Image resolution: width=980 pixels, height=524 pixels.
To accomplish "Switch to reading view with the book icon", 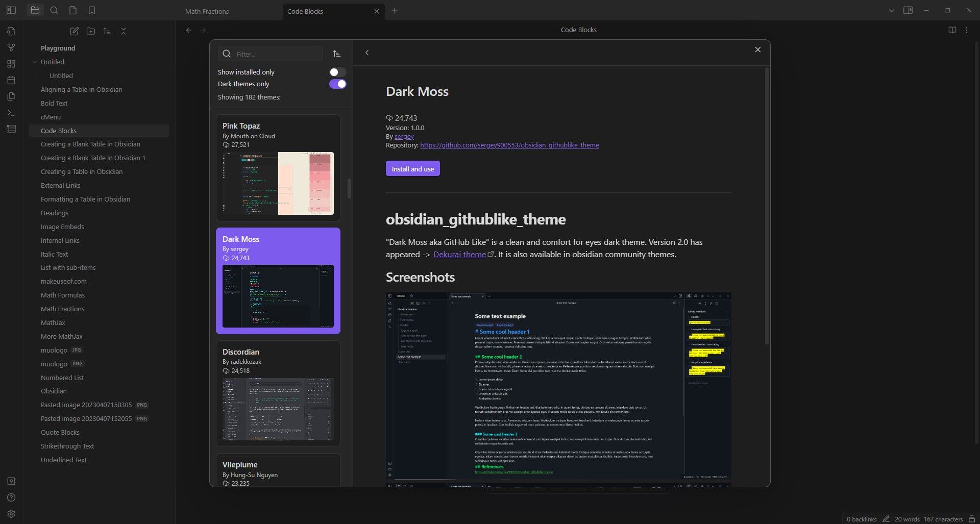I will [952, 30].
